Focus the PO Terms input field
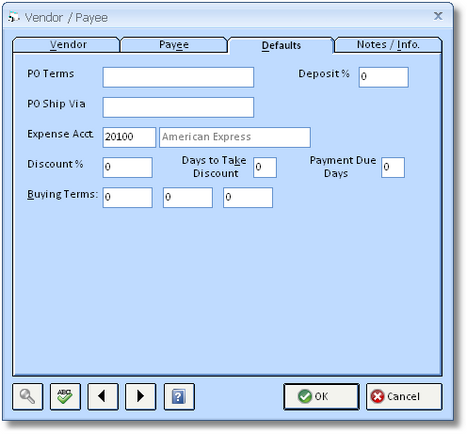This screenshot has width=467, height=434. tap(178, 77)
